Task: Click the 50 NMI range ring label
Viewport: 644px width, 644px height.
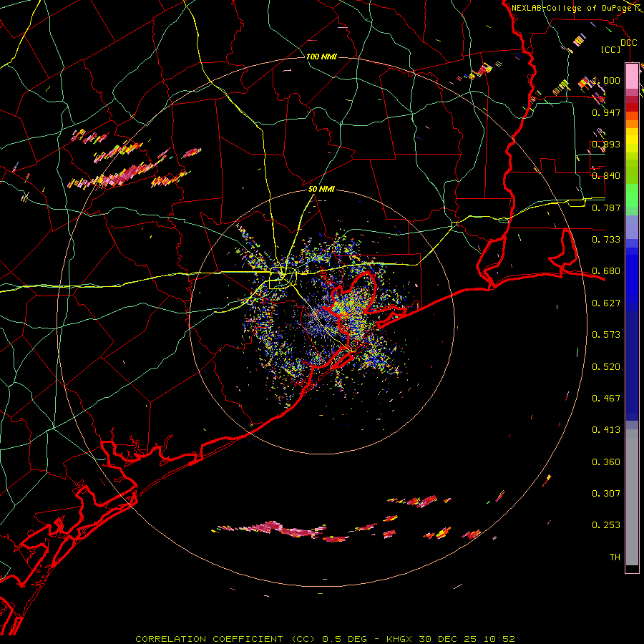Action: (321, 190)
